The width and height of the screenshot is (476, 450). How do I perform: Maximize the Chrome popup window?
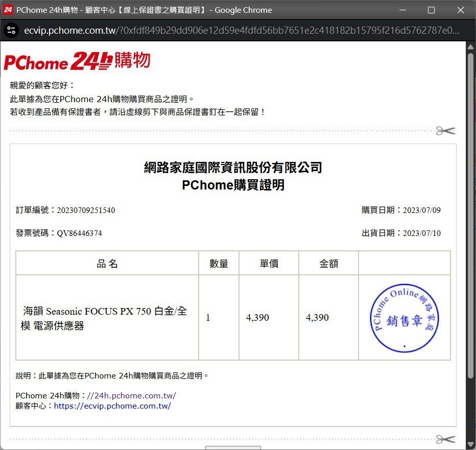(431, 10)
